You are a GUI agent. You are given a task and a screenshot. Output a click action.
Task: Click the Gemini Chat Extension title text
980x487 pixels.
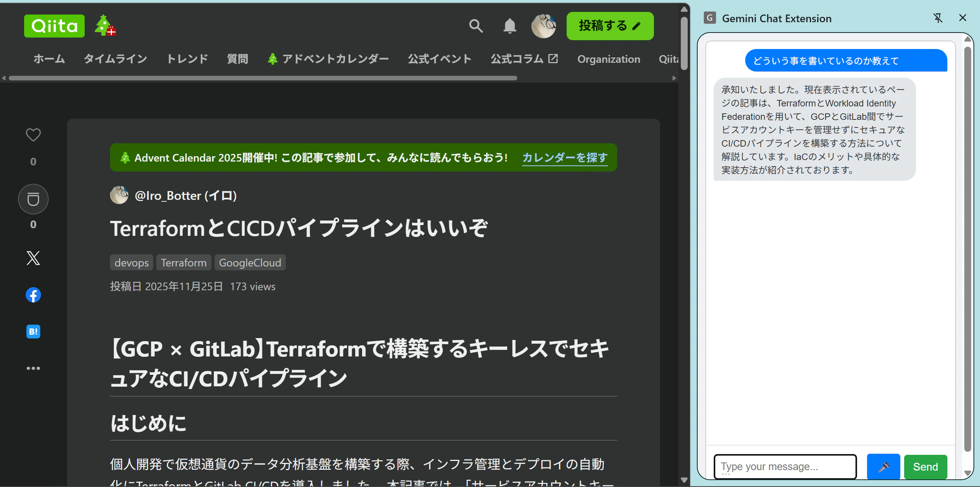tap(777, 18)
